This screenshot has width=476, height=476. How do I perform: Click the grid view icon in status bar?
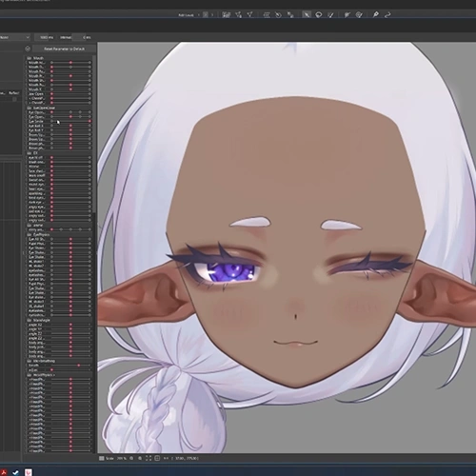tap(102, 458)
